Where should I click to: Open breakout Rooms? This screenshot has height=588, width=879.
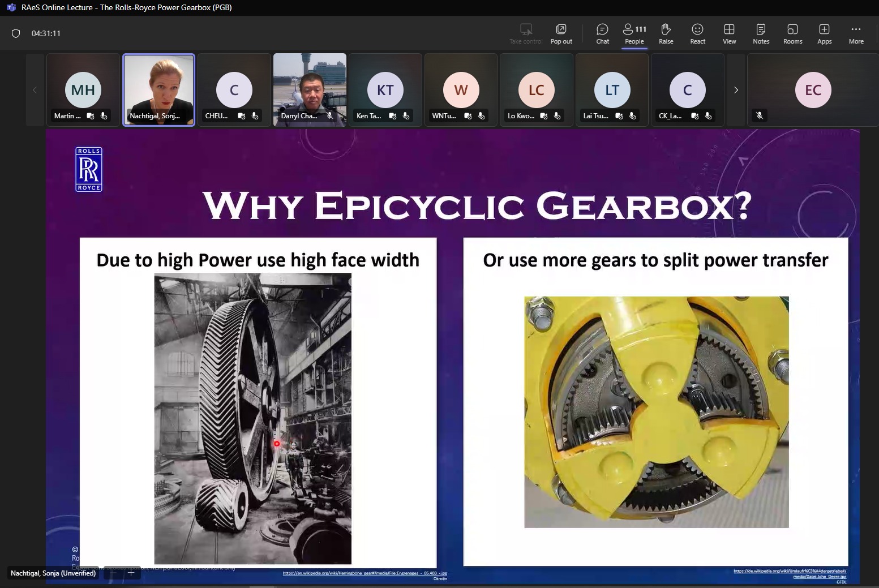point(792,33)
